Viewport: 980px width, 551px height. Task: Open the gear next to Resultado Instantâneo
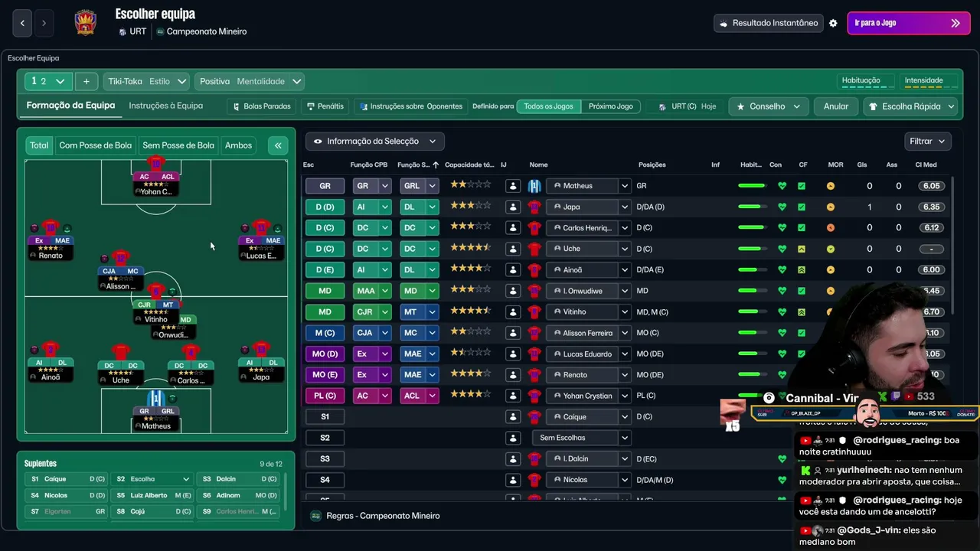[x=833, y=23]
